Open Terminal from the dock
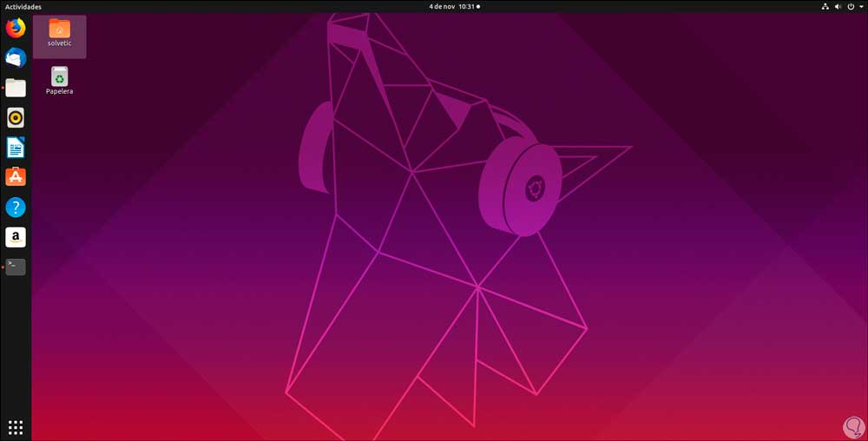Image resolution: width=868 pixels, height=441 pixels. coord(16,267)
